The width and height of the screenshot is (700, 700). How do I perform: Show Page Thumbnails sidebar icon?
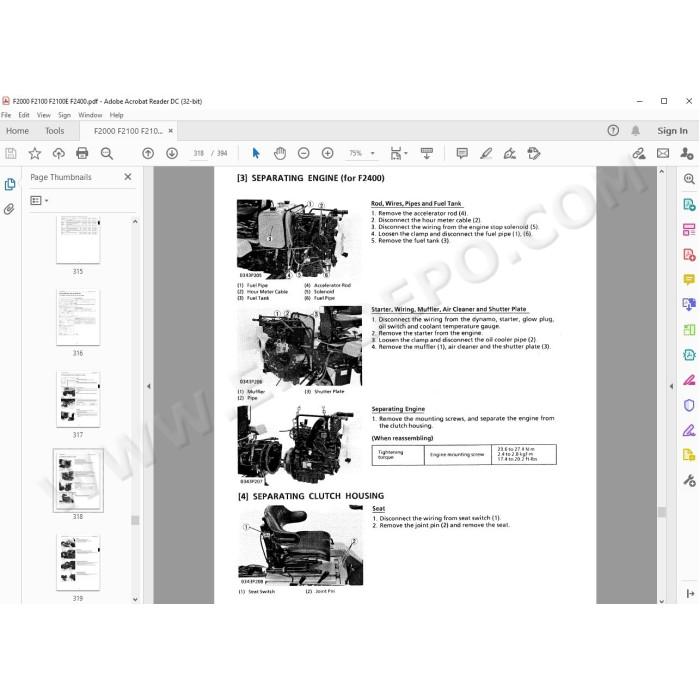click(x=10, y=184)
